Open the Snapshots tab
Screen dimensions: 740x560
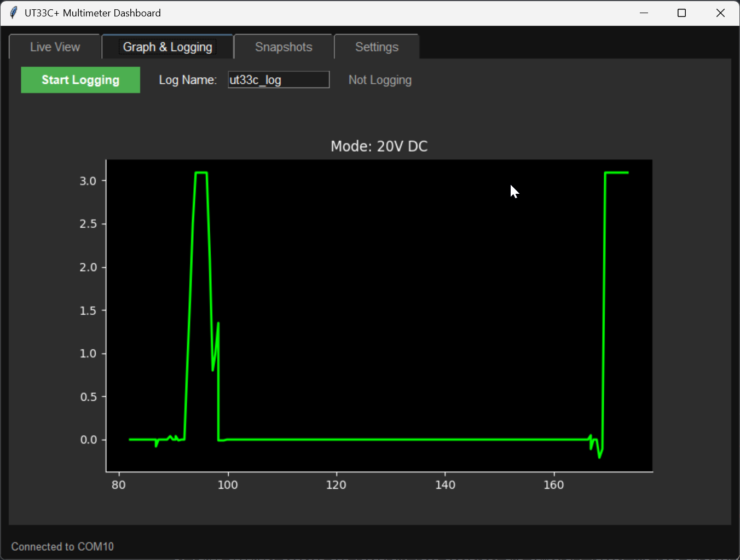[x=284, y=47]
